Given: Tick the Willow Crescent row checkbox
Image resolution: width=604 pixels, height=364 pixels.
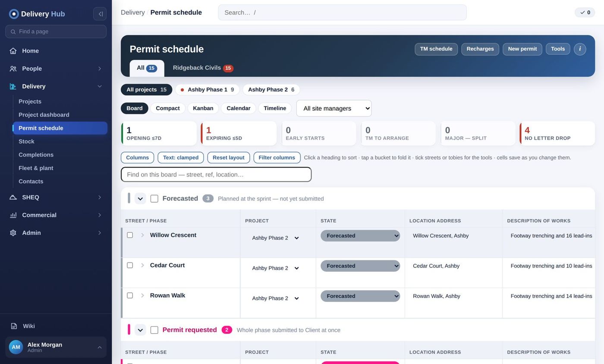Looking at the screenshot, I should (x=130, y=235).
